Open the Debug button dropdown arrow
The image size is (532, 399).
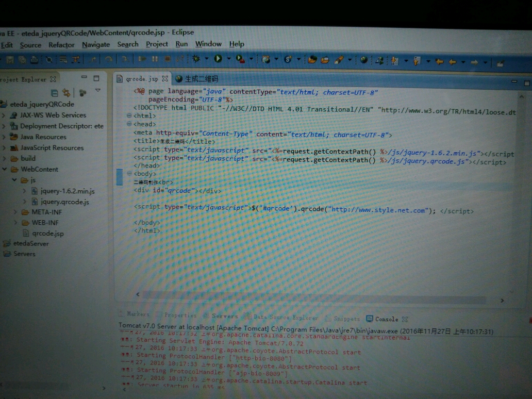pyautogui.click(x=207, y=59)
